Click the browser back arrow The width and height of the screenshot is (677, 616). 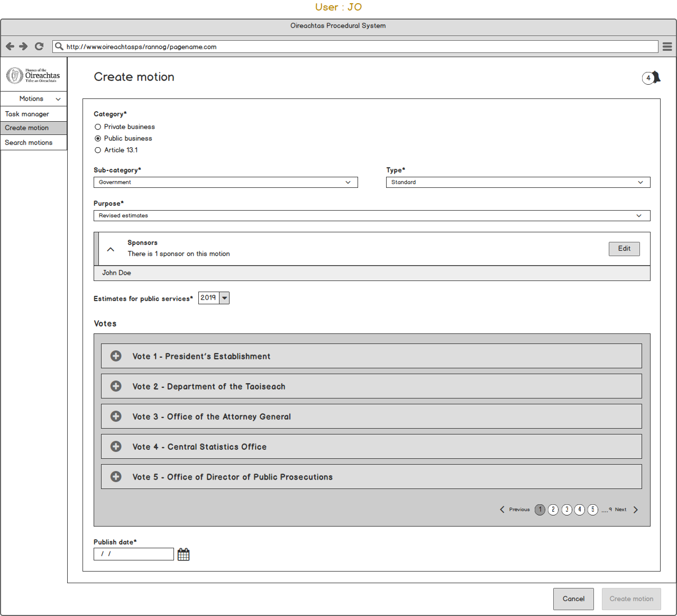coord(10,47)
